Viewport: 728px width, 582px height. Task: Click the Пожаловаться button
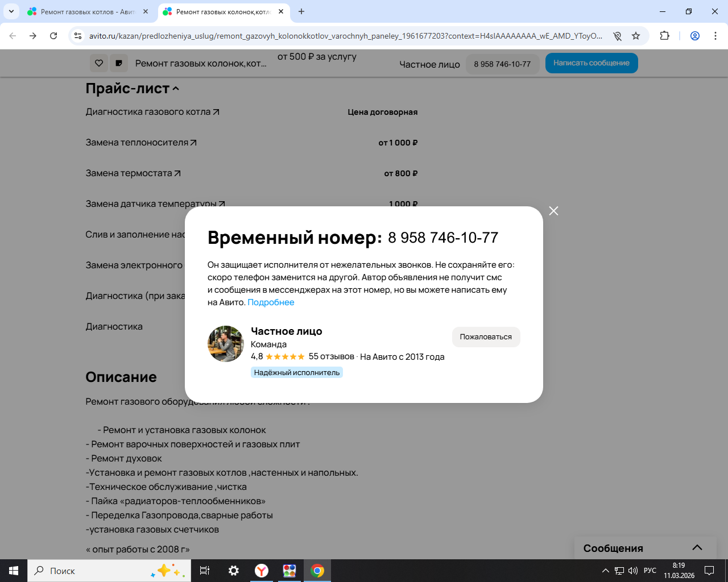[x=486, y=337]
